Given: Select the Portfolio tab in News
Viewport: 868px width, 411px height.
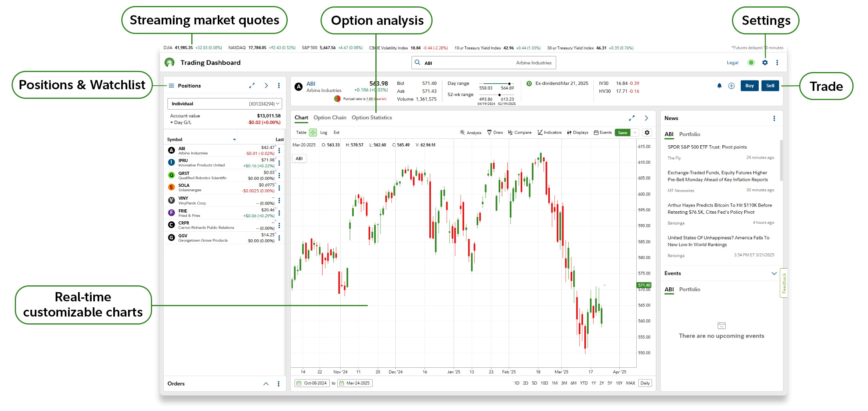Looking at the screenshot, I should (689, 134).
